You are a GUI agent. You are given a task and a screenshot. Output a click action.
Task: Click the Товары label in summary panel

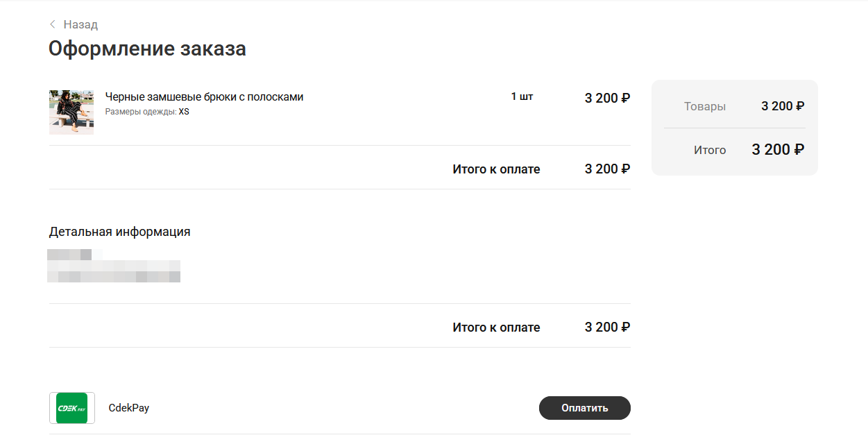pyautogui.click(x=705, y=106)
